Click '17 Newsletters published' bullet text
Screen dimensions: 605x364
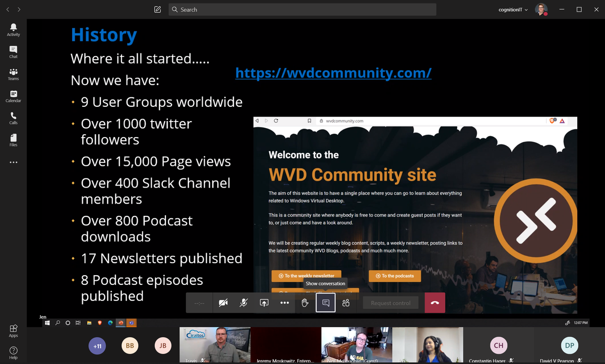[x=162, y=258]
